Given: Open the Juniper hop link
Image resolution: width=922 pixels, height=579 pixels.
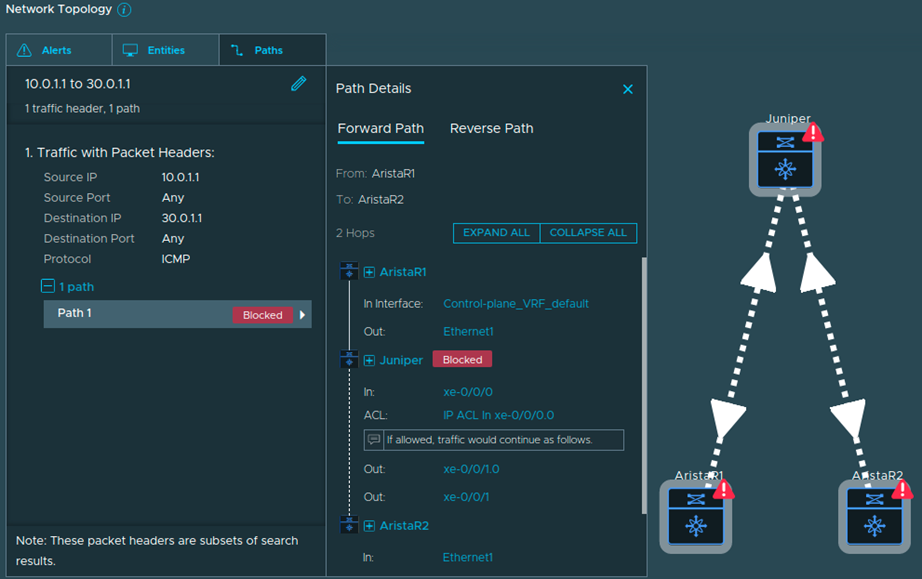Looking at the screenshot, I should pyautogui.click(x=401, y=360).
